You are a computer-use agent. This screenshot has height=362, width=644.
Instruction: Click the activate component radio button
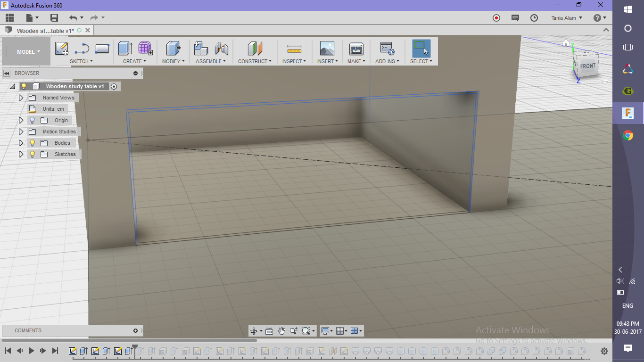[114, 86]
